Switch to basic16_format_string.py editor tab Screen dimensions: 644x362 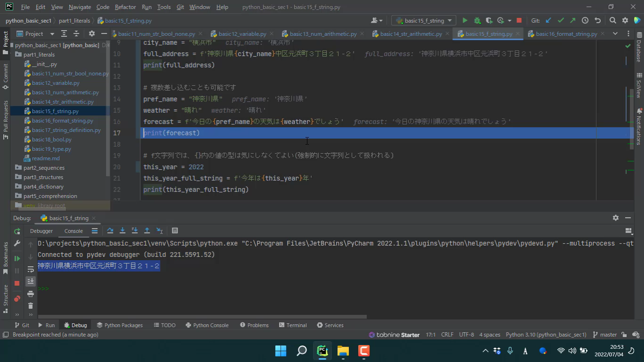(x=566, y=34)
